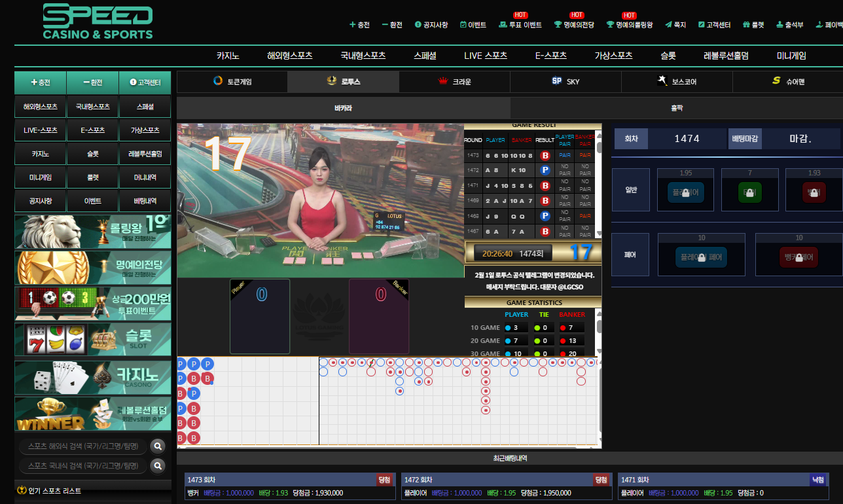Open 레볼루션홀덤 in main navigation
Screen dimensions: 843x504
tap(726, 56)
